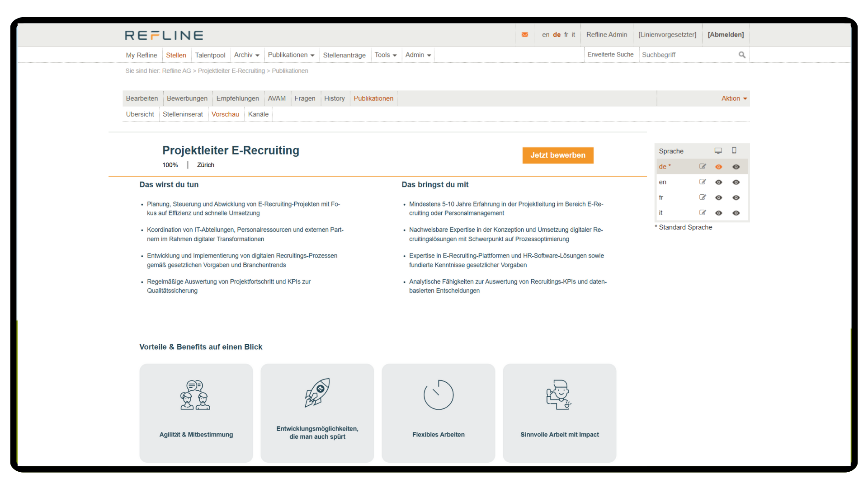Click the desktop monitor icon in Sprache panel
The height and width of the screenshot is (488, 868).
point(718,151)
